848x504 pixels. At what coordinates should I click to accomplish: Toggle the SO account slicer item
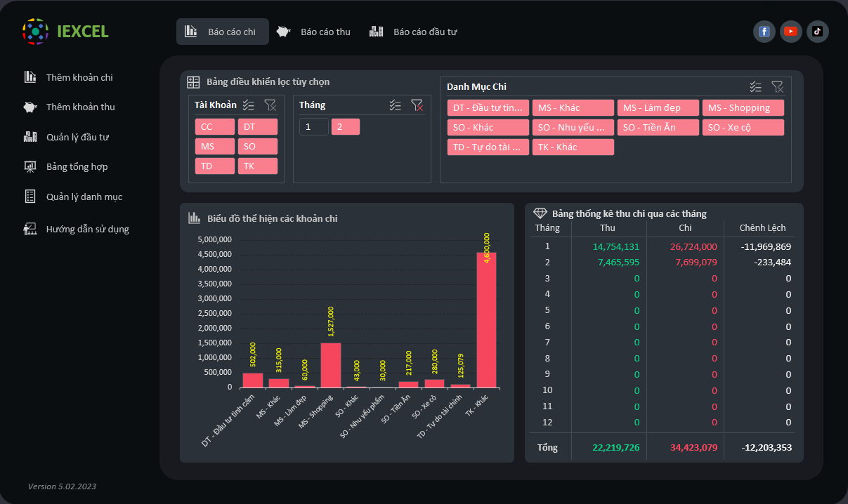coord(258,147)
